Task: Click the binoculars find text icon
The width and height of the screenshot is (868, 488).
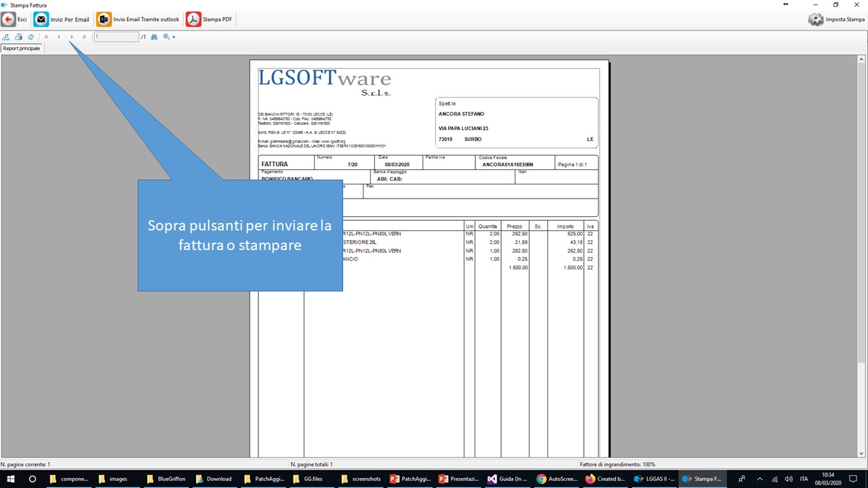Action: (154, 37)
